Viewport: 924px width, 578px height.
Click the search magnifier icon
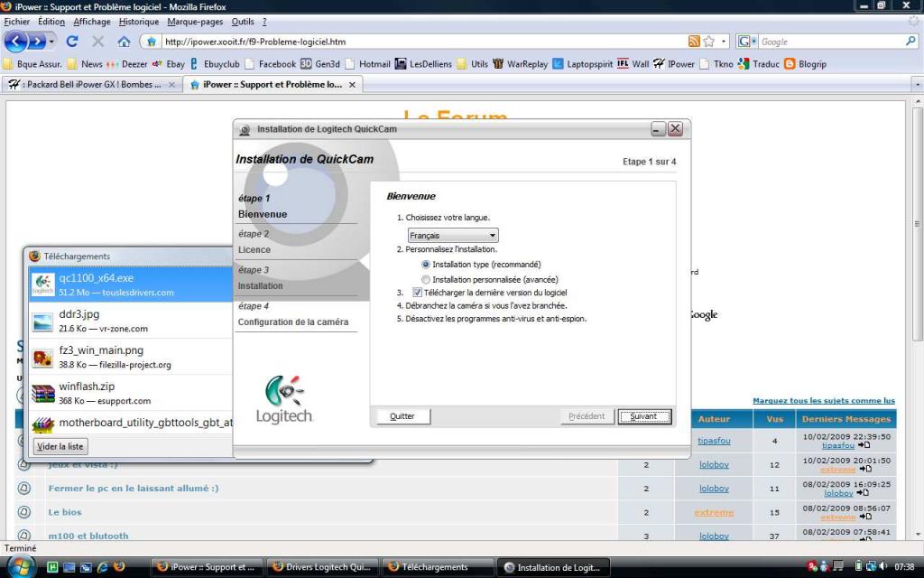[911, 42]
